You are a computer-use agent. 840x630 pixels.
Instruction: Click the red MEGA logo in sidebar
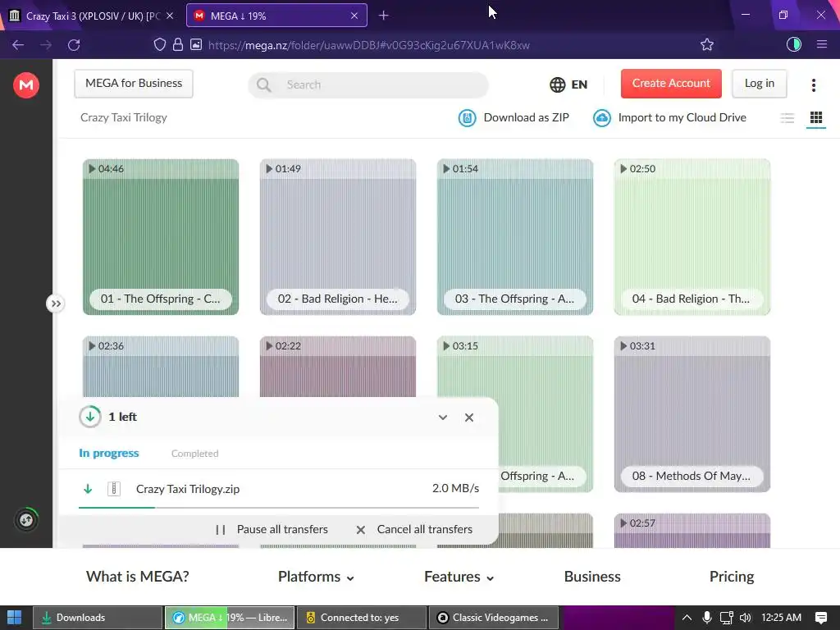(26, 85)
